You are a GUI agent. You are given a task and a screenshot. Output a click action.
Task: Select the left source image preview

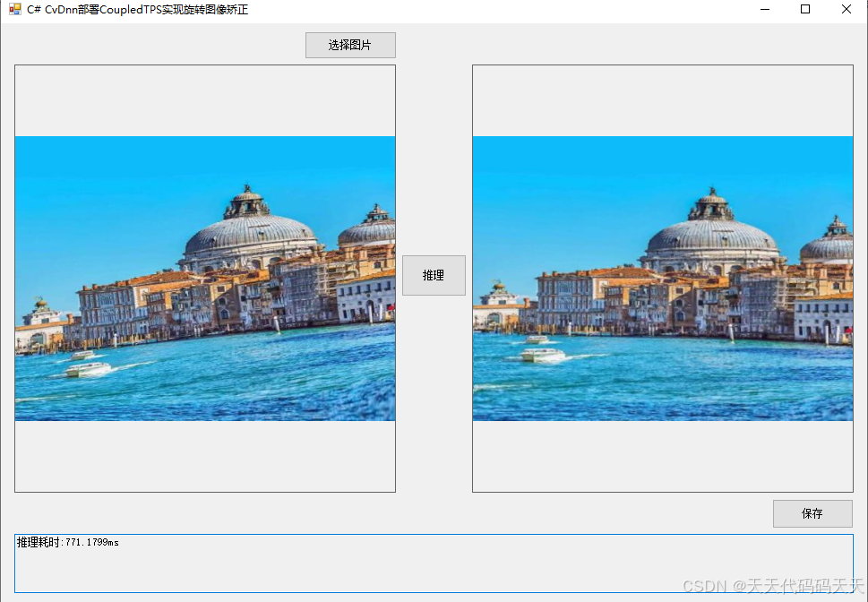tap(205, 278)
